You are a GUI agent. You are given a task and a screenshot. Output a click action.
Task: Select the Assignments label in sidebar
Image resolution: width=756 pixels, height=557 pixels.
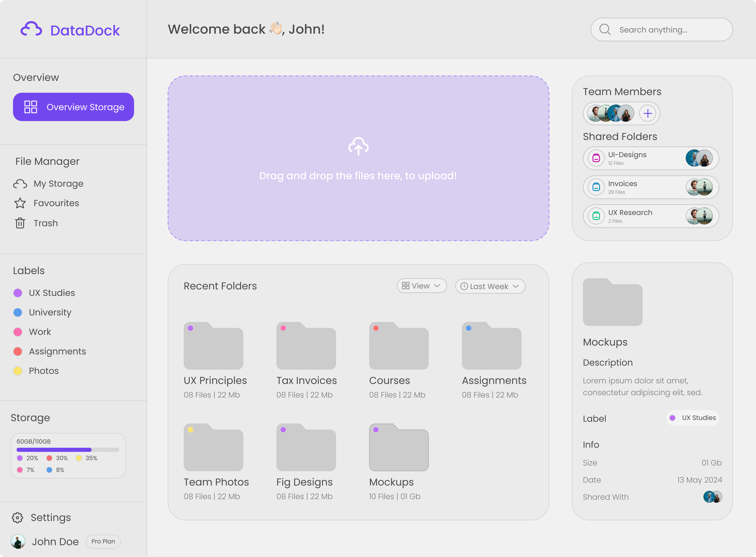point(57,351)
